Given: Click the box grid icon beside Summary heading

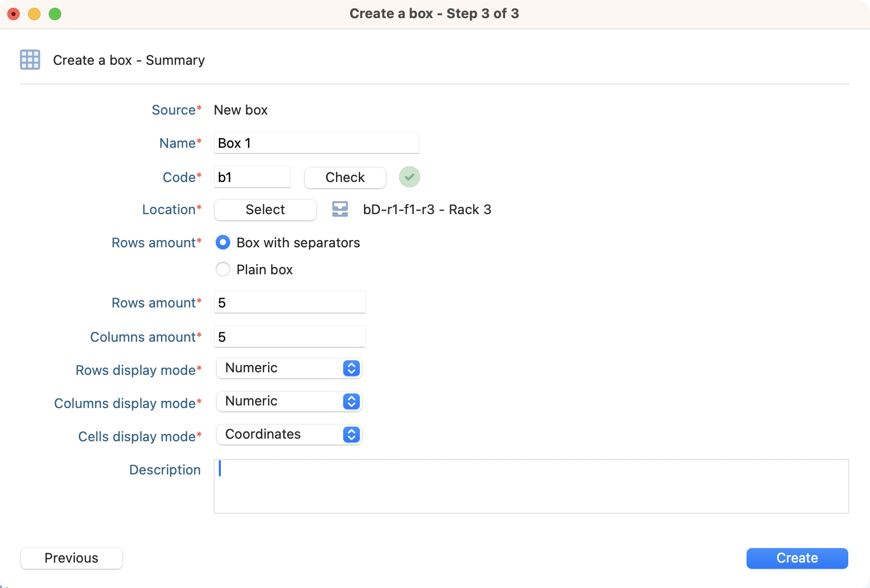Looking at the screenshot, I should [30, 60].
